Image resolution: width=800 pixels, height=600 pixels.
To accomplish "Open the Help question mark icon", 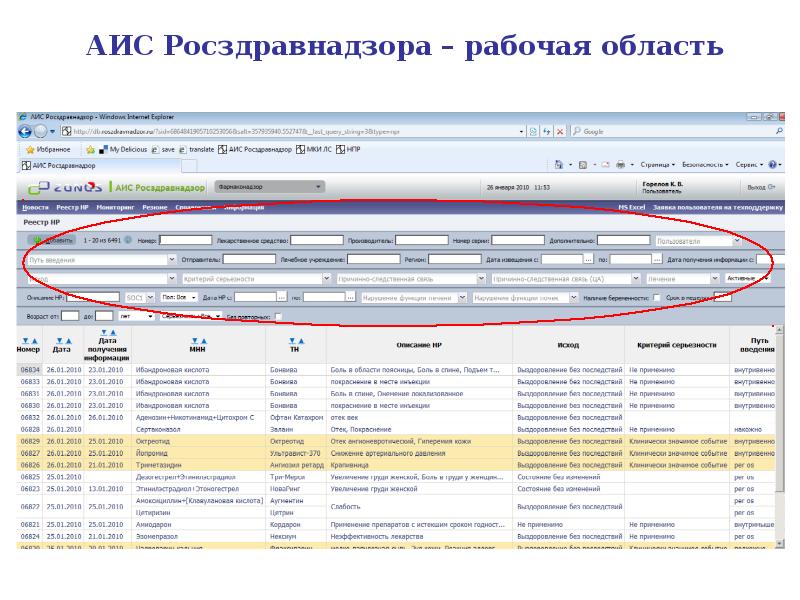I will (x=772, y=165).
